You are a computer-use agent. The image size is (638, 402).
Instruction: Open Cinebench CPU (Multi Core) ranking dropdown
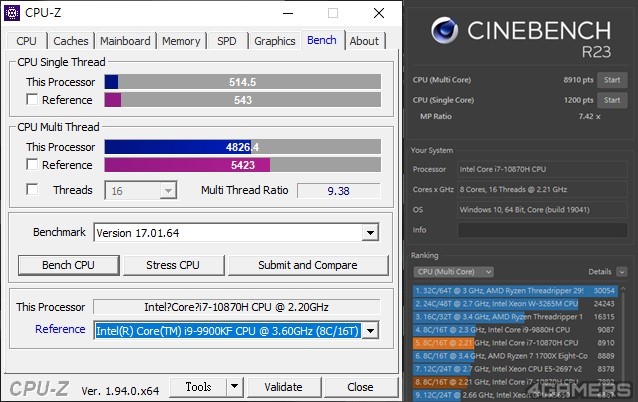tap(453, 271)
